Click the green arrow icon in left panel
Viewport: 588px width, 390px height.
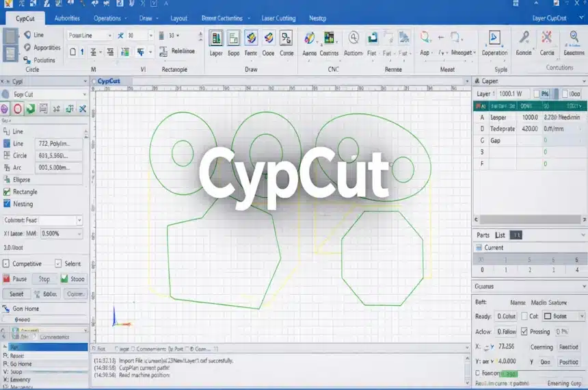[30, 109]
